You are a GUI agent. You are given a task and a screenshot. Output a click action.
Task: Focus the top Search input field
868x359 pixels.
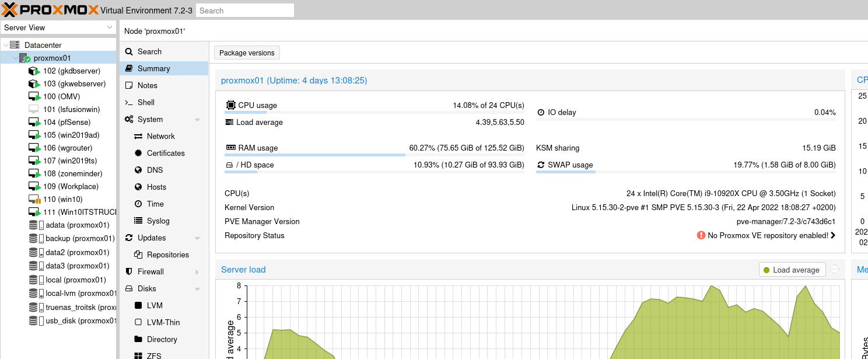click(x=244, y=11)
